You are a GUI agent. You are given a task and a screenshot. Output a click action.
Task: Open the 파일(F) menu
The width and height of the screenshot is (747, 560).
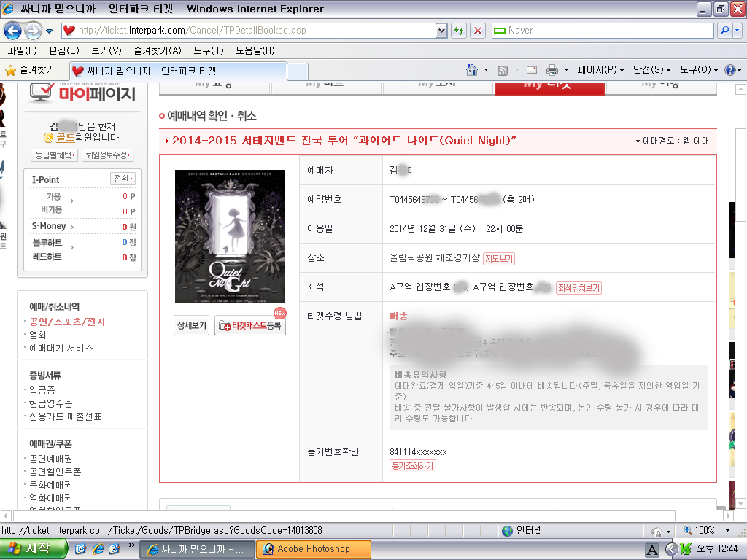(x=22, y=50)
